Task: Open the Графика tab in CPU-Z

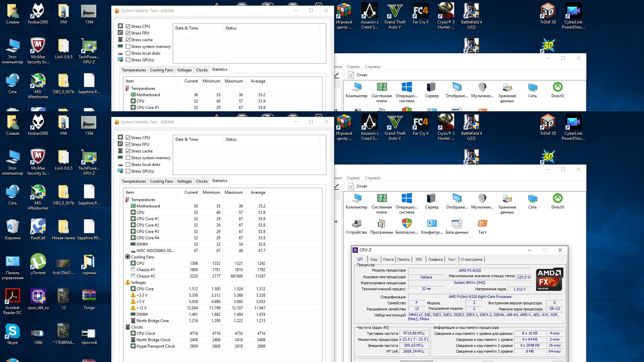Action: pos(435,259)
